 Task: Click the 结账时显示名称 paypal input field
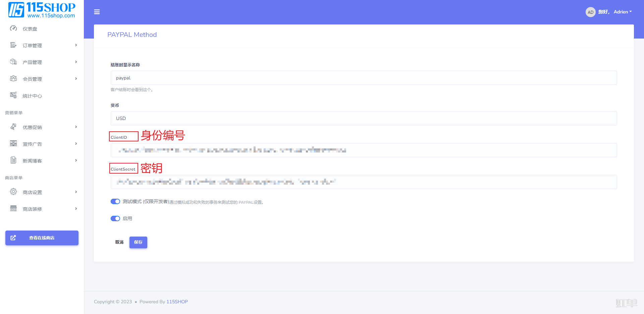click(x=364, y=78)
